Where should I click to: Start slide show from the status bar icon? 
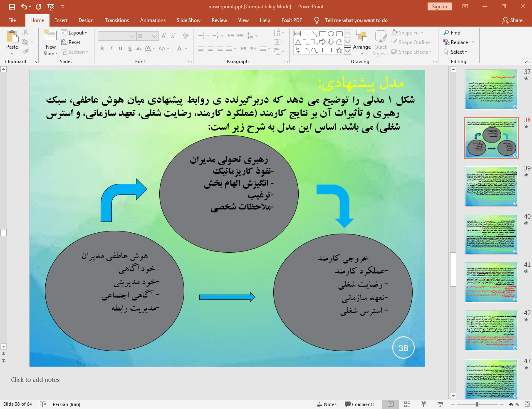tap(440, 404)
